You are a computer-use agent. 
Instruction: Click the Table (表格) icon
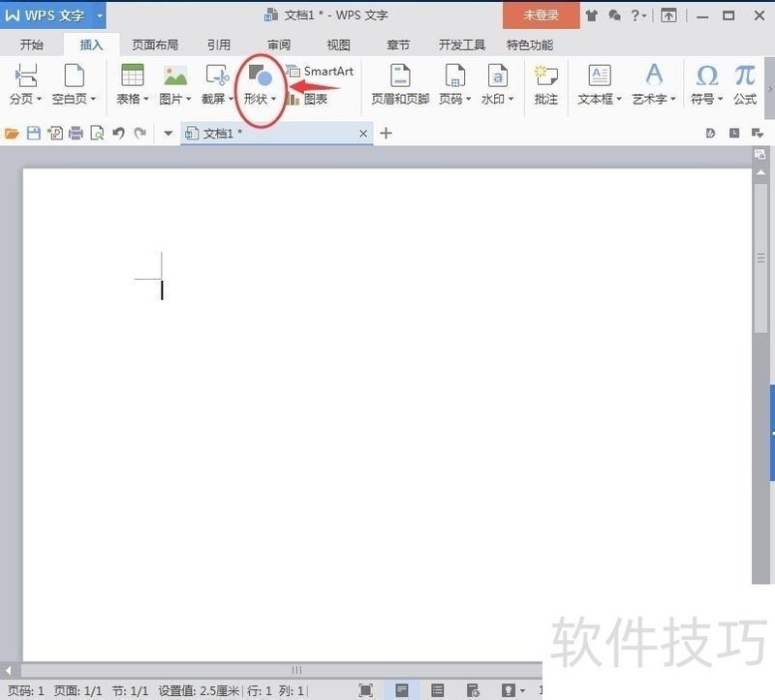point(133,76)
